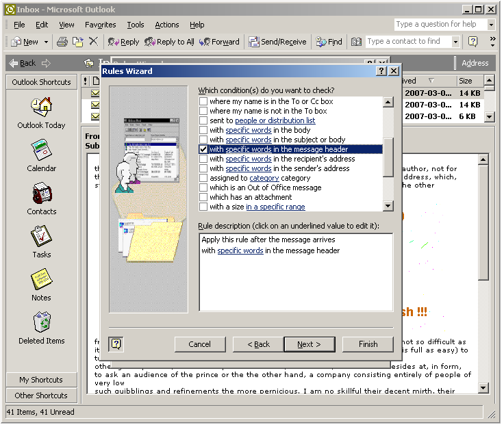Check 'with specific words in the recipient's address'
504x427 pixels.
[x=203, y=159]
